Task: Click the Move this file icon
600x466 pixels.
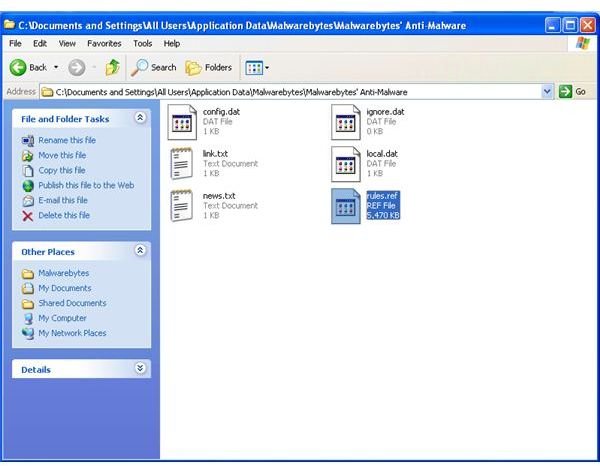Action: 28,156
